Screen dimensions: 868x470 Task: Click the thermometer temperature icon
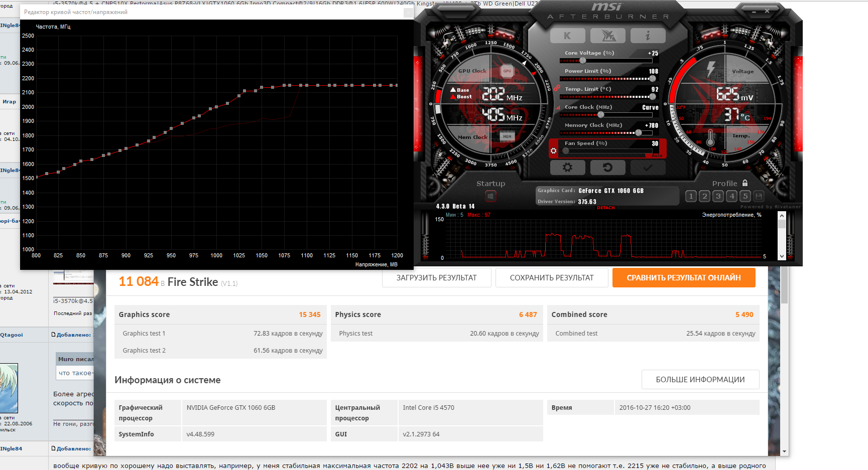coord(710,136)
